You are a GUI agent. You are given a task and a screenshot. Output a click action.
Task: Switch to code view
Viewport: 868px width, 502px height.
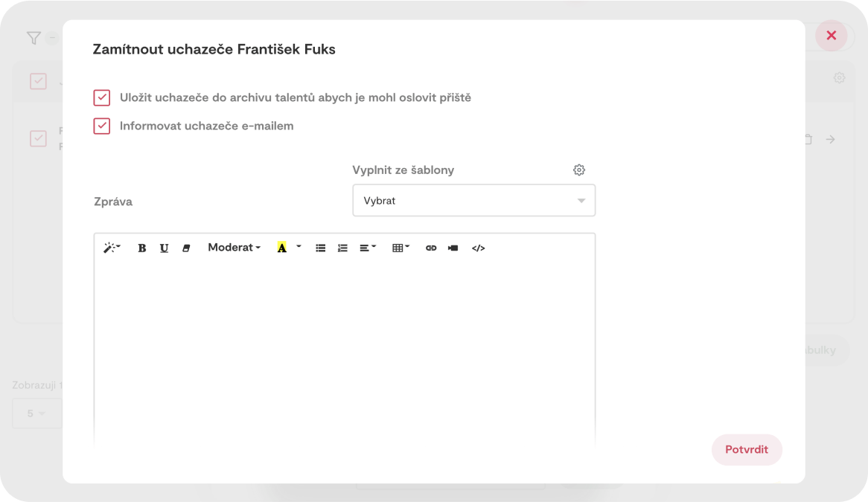(478, 248)
